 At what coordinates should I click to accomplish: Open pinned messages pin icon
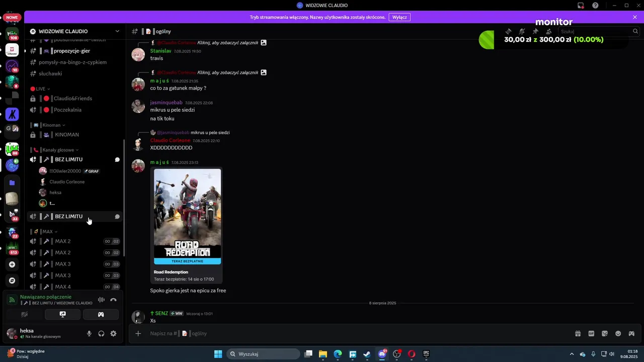pos(535,31)
